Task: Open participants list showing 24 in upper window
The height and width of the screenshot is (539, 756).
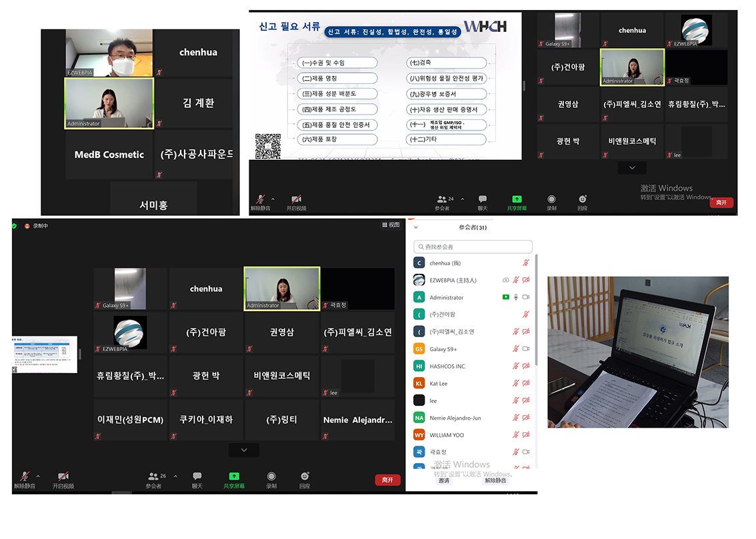Action: (x=443, y=203)
